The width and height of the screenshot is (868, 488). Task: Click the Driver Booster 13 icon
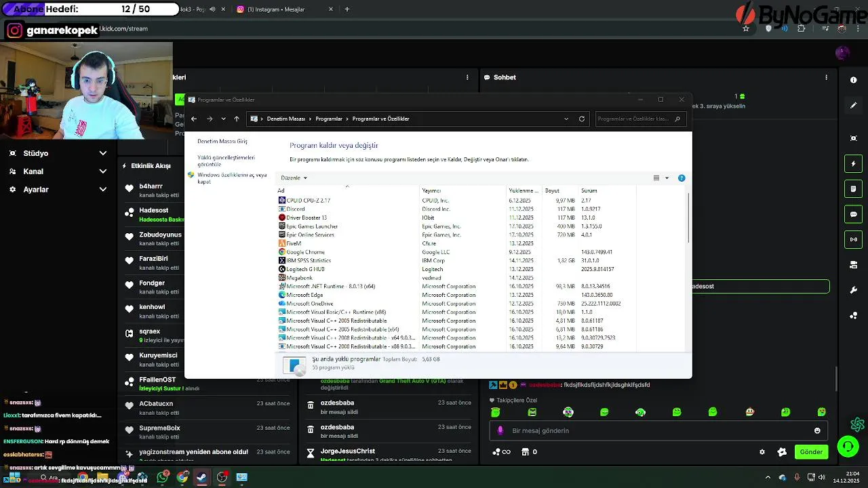tap(282, 218)
